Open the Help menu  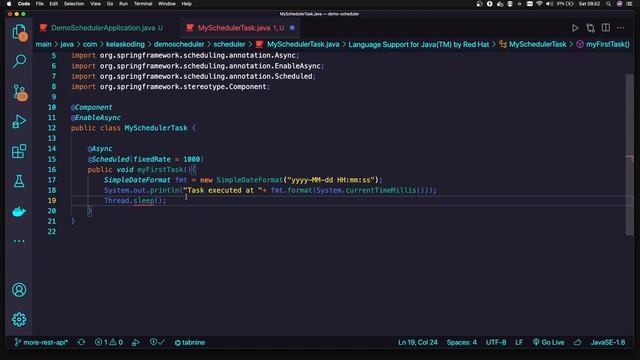[187, 4]
